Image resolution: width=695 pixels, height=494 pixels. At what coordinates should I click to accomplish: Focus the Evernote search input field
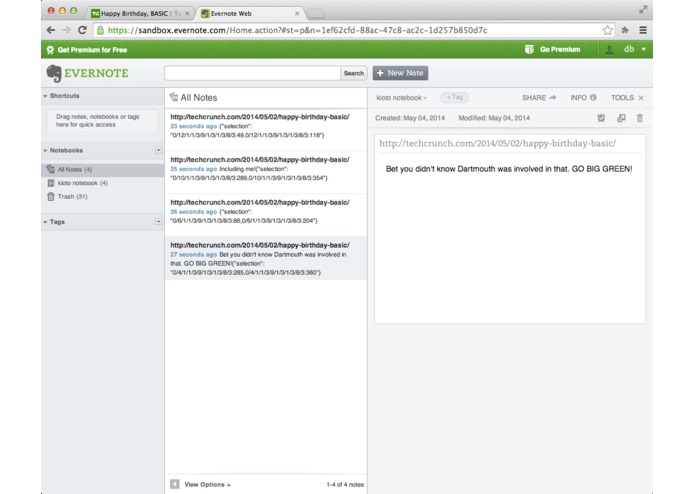pyautogui.click(x=252, y=73)
